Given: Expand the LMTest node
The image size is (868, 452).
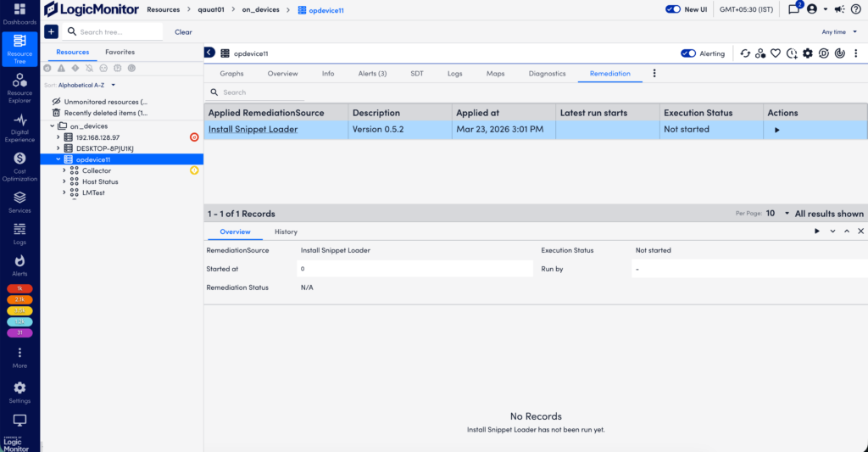Looking at the screenshot, I should click(64, 193).
